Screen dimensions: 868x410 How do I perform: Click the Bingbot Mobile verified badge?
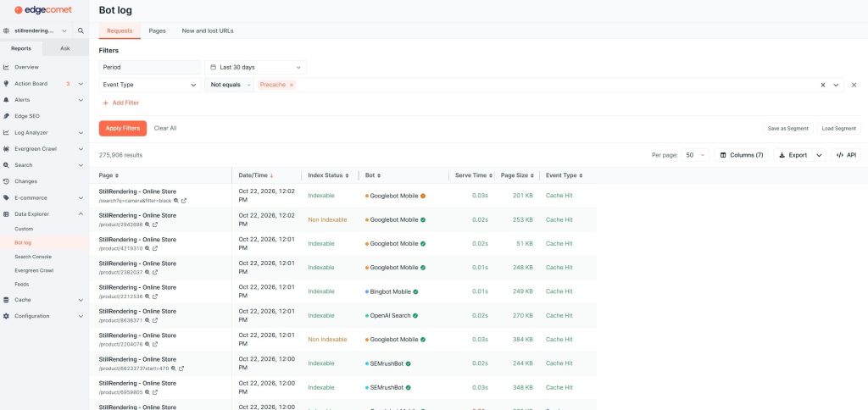pos(415,291)
